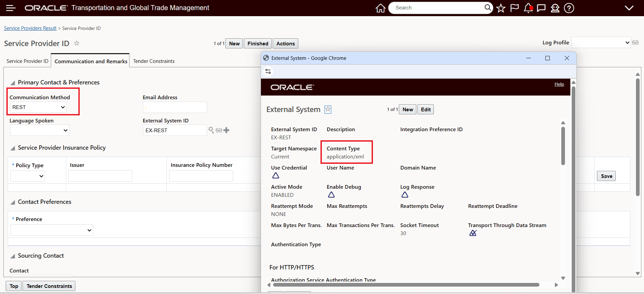The width and height of the screenshot is (644, 294).
Task: Open the Service Providers Result breadcrumb link
Action: pos(30,28)
